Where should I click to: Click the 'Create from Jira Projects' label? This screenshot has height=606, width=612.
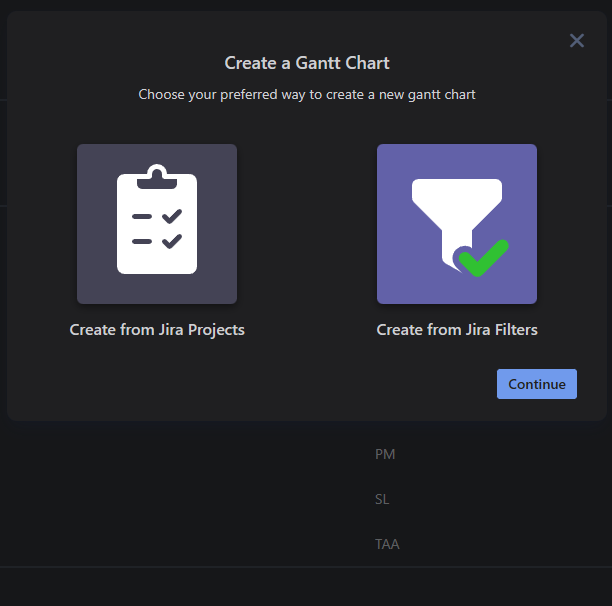[157, 330]
